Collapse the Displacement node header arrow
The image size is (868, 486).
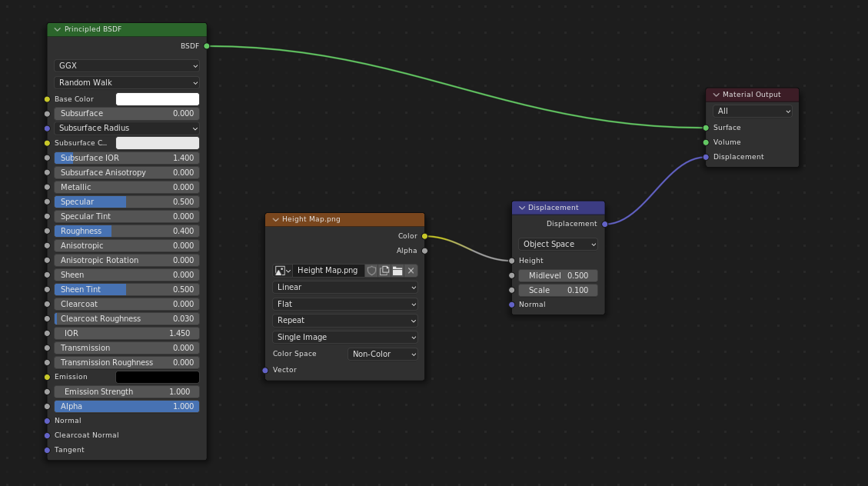click(x=522, y=208)
